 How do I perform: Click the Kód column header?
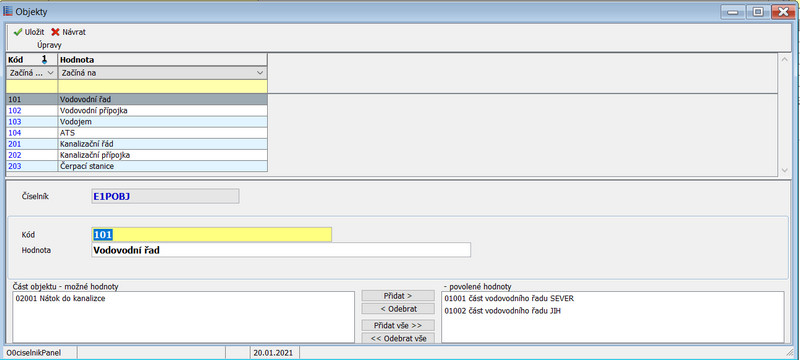click(32, 60)
